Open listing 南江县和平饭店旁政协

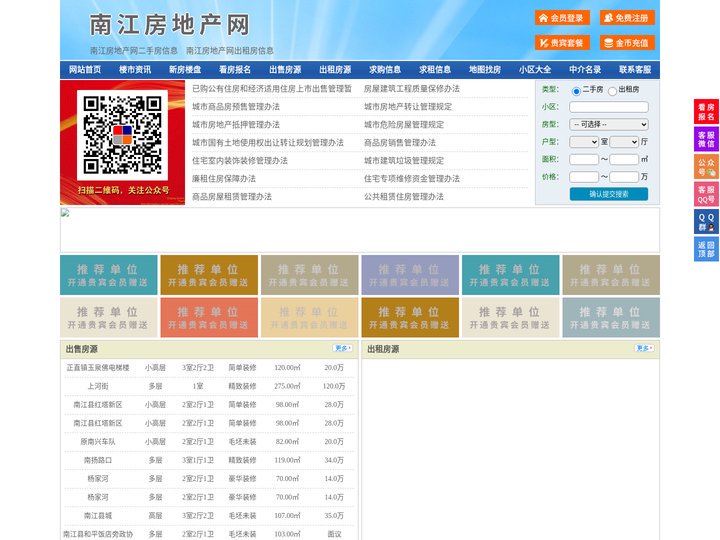98,534
